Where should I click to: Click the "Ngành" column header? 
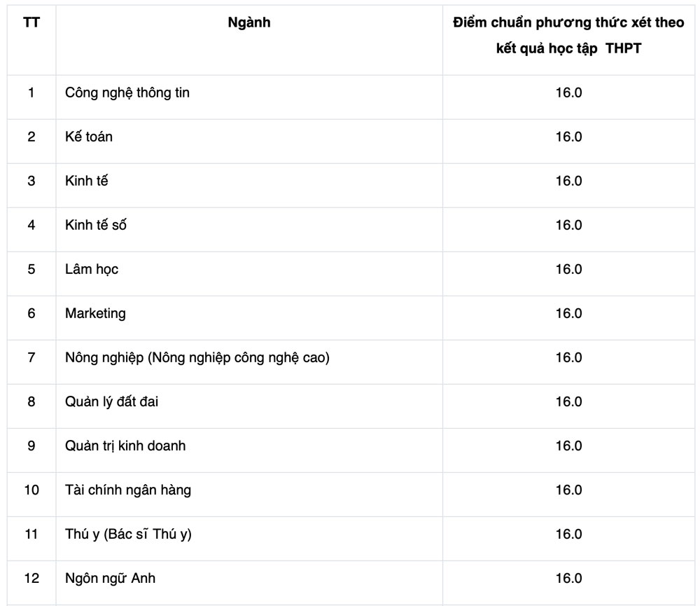click(x=249, y=23)
